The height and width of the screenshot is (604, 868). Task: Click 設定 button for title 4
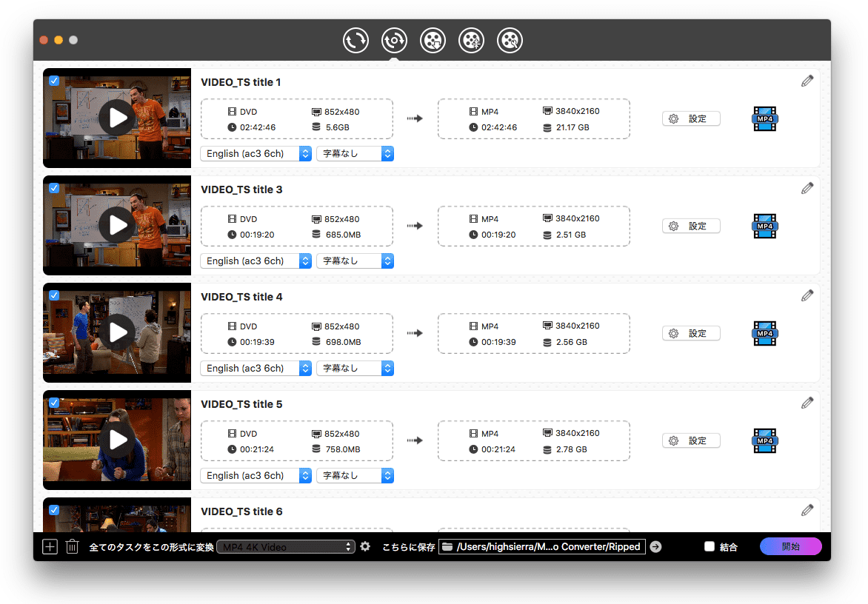[x=690, y=333]
